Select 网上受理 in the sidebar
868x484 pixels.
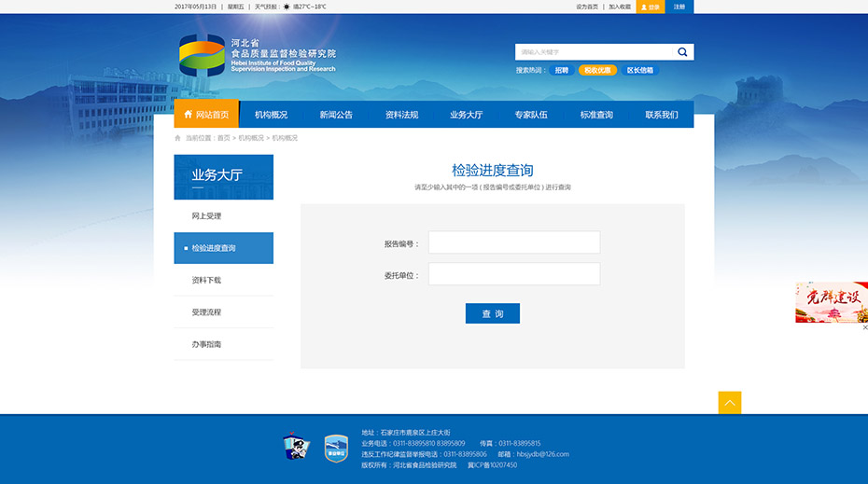tap(206, 216)
